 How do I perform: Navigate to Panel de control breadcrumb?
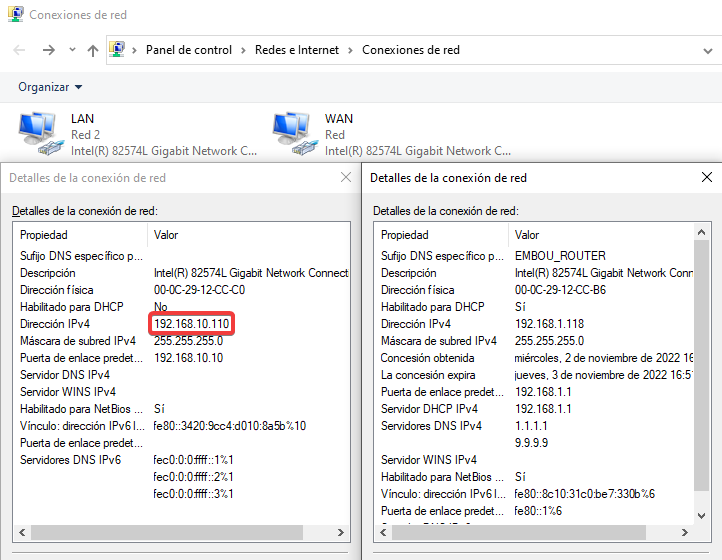(188, 50)
